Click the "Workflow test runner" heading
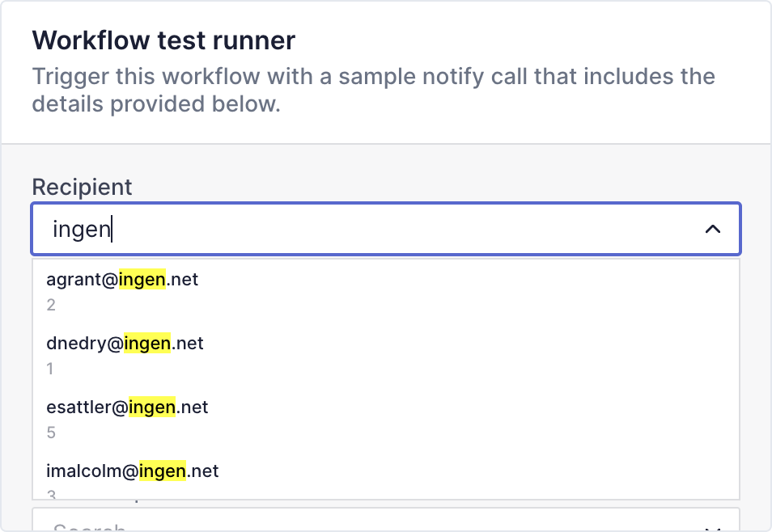Image resolution: width=772 pixels, height=532 pixels. click(163, 40)
